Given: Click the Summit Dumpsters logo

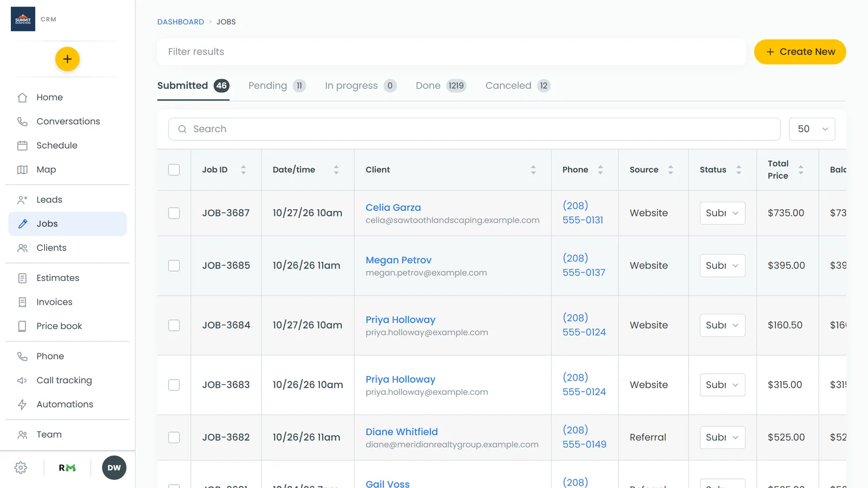Looking at the screenshot, I should pos(23,19).
